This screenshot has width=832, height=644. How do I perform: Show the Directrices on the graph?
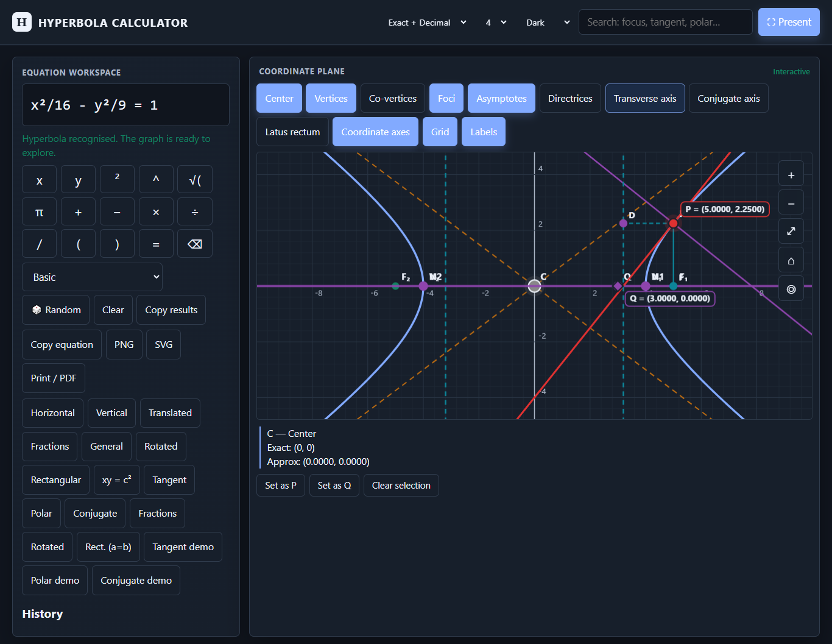(x=570, y=98)
